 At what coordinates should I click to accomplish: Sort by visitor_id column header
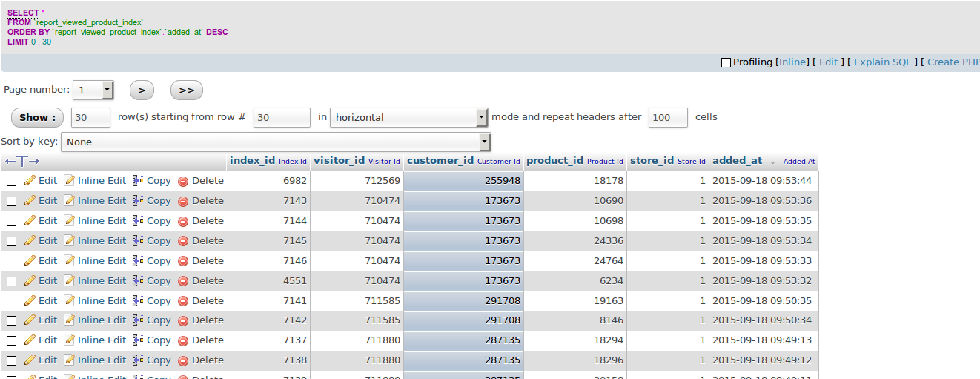click(340, 160)
